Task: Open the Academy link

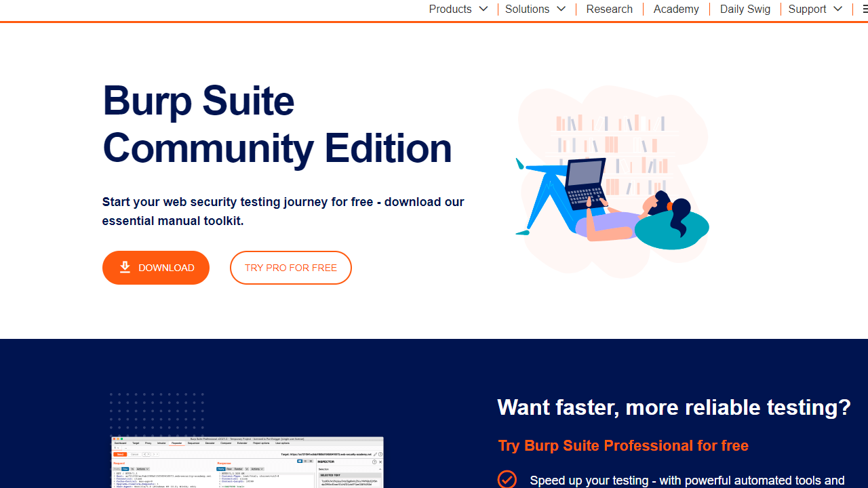Action: (676, 9)
